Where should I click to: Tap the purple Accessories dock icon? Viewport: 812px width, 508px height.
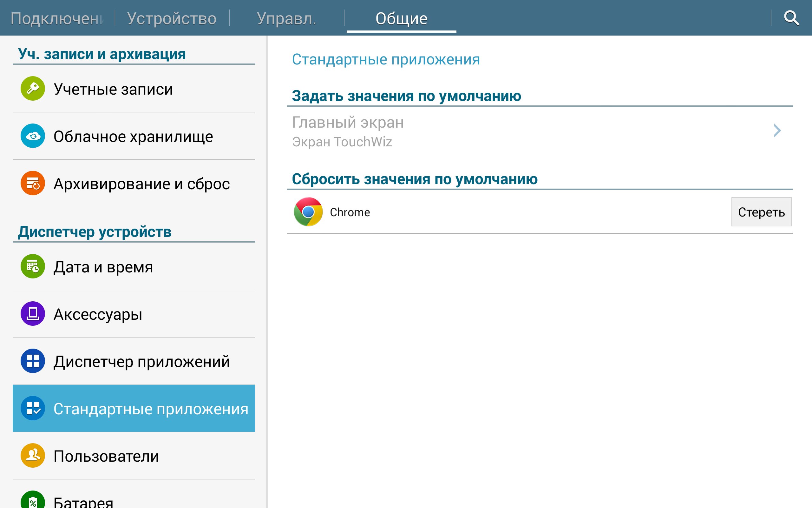pyautogui.click(x=33, y=314)
